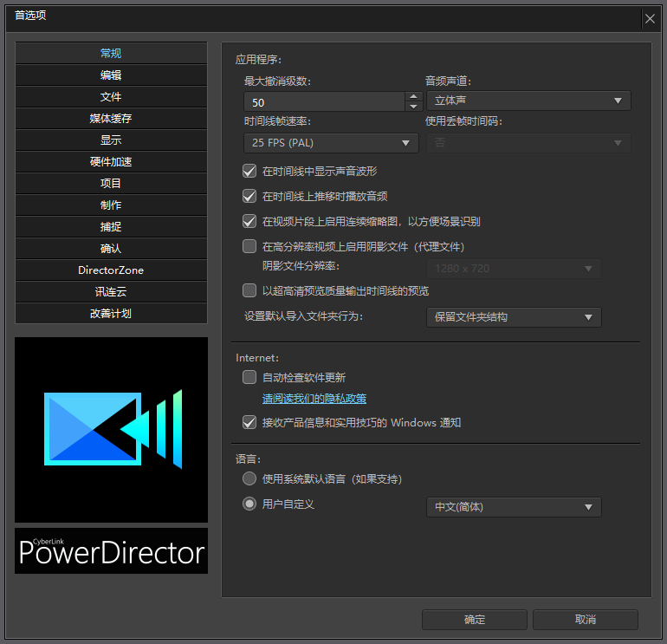
Task: Open the 音频声道 dropdown showing 立体声
Action: click(528, 101)
